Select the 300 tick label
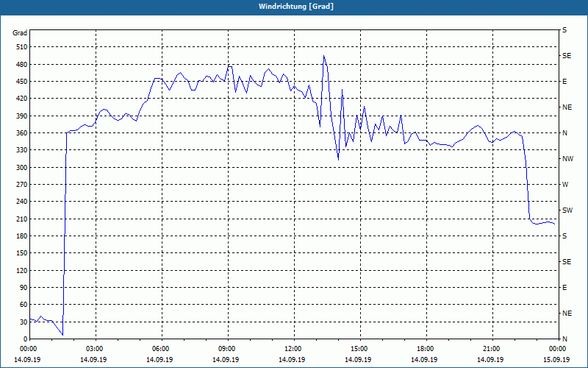588x368 pixels. 22,168
